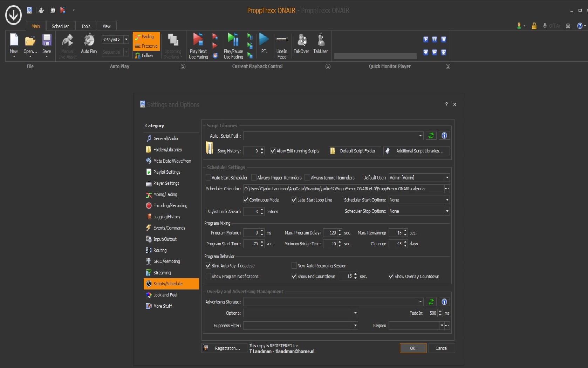
Task: Open Encoding/Recording settings category
Action: pos(171,206)
